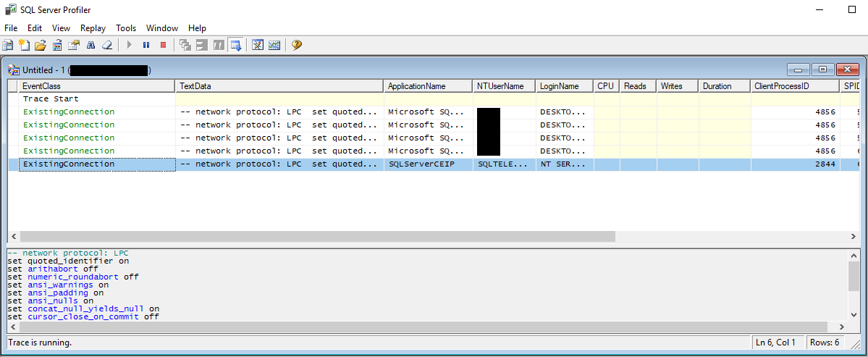The width and height of the screenshot is (868, 357).
Task: Click the grid scrollbar right arrow
Action: (x=854, y=236)
